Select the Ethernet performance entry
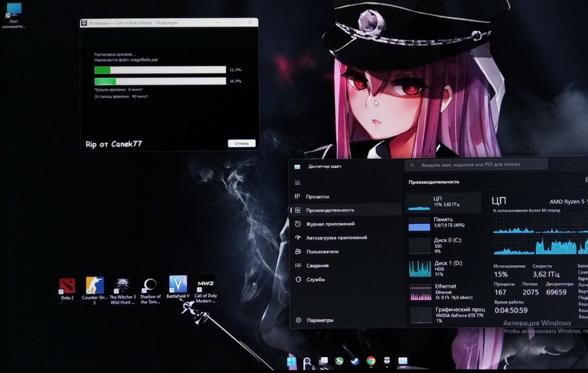This screenshot has height=373, width=588. [x=445, y=292]
